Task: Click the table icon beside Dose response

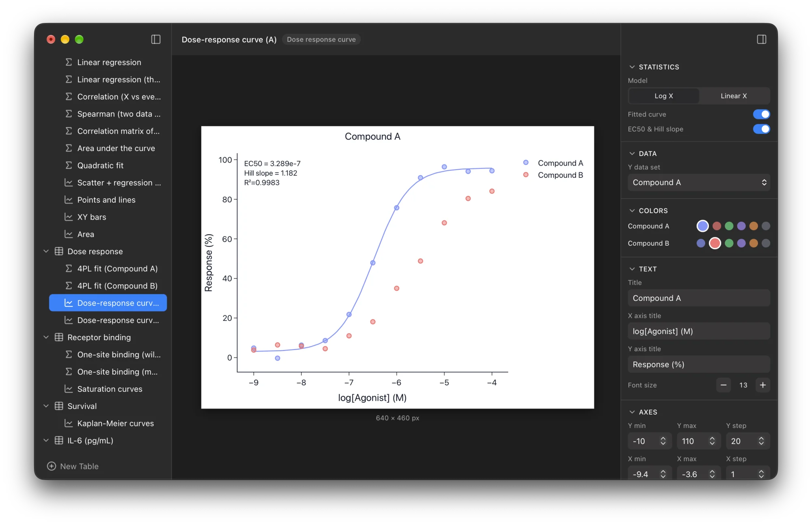Action: pos(59,251)
